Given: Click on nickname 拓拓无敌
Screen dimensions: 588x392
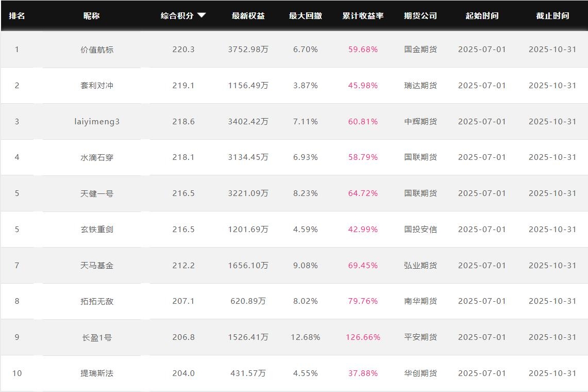Looking at the screenshot, I should pyautogui.click(x=97, y=301).
